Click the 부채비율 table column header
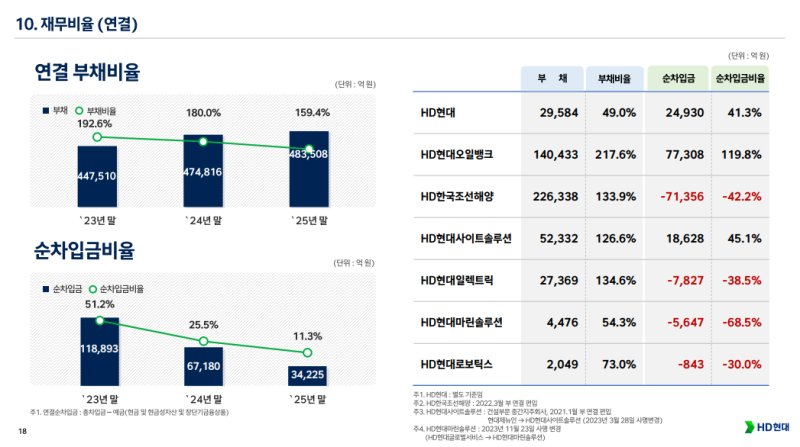The height and width of the screenshot is (447, 800). pyautogui.click(x=613, y=78)
